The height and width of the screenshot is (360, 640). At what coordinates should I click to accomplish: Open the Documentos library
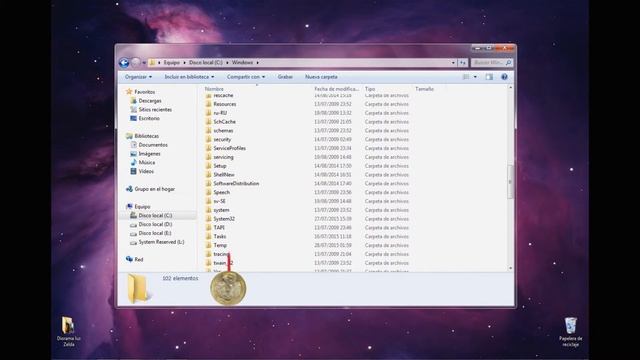[153, 145]
